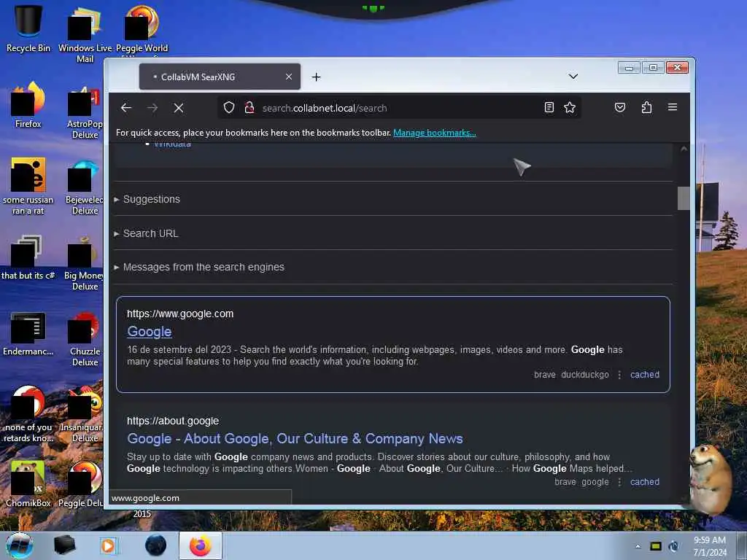The image size is (747, 560).
Task: Toggle reader view icon in address bar
Action: [x=549, y=108]
